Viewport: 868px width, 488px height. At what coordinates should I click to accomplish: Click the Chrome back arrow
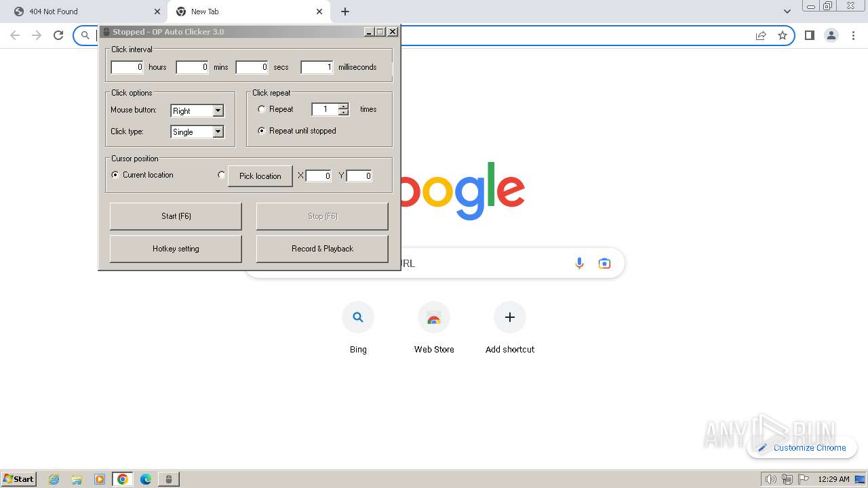tap(15, 35)
